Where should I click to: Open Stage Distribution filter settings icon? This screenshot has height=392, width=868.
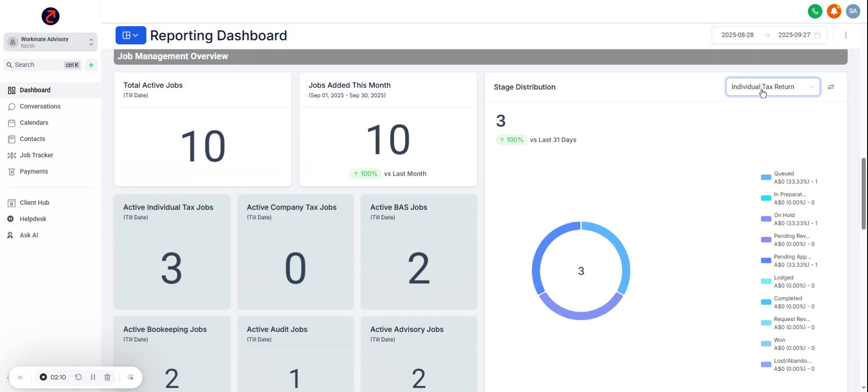point(831,87)
